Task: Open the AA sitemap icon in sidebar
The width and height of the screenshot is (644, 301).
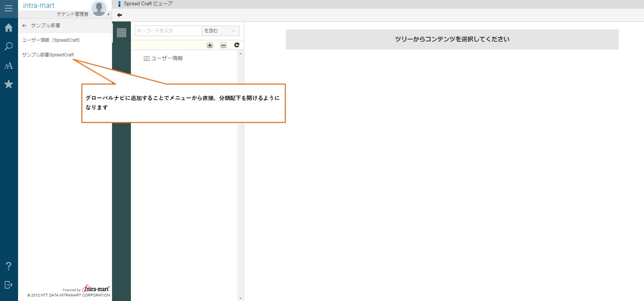Action: coord(9,66)
